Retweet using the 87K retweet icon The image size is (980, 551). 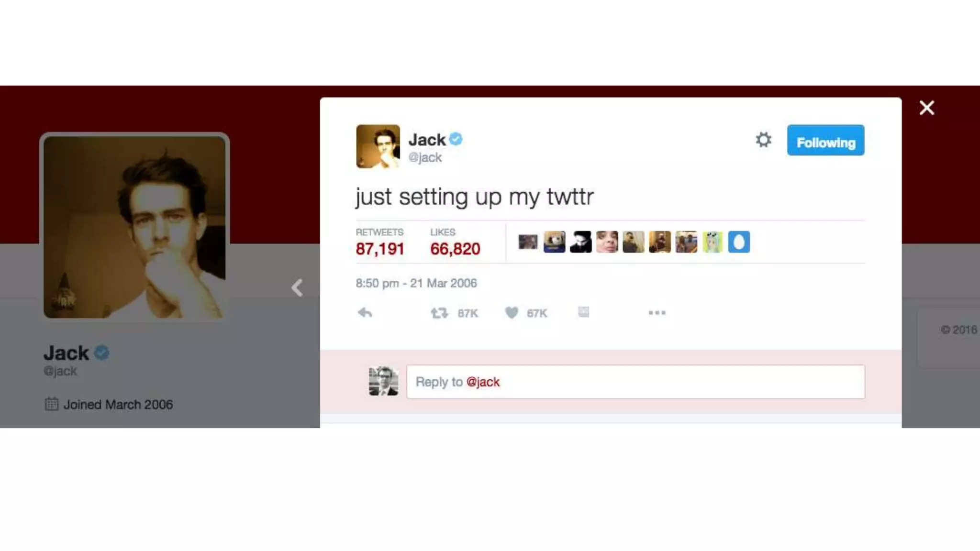click(x=439, y=313)
